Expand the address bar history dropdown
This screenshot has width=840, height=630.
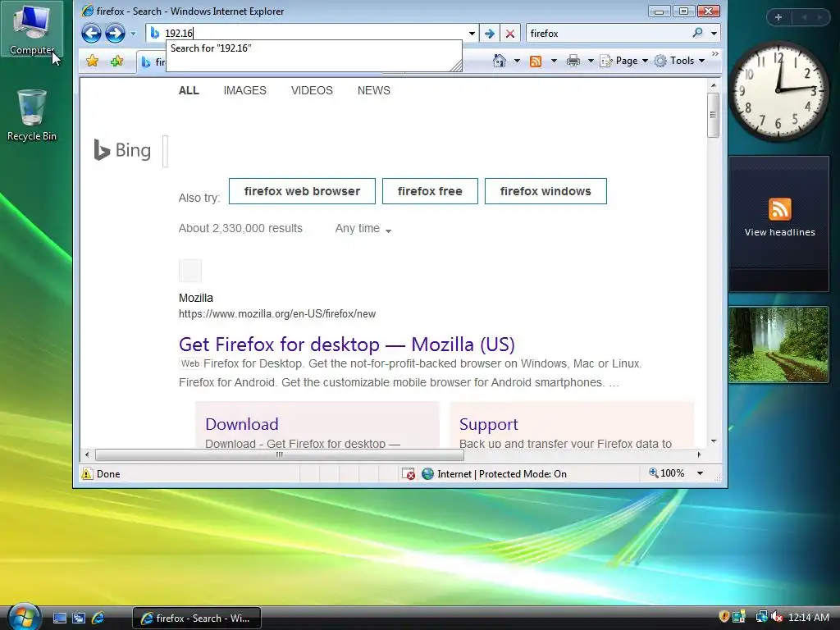click(x=472, y=33)
